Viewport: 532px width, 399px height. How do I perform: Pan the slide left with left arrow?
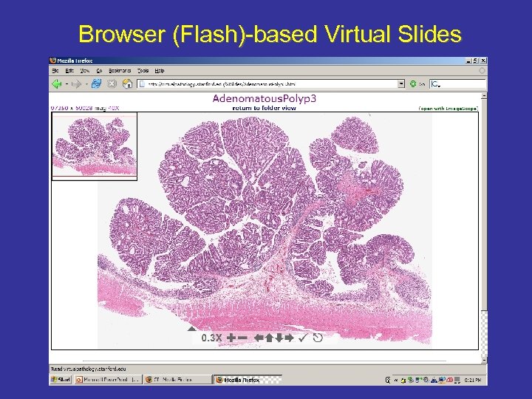coord(259,338)
